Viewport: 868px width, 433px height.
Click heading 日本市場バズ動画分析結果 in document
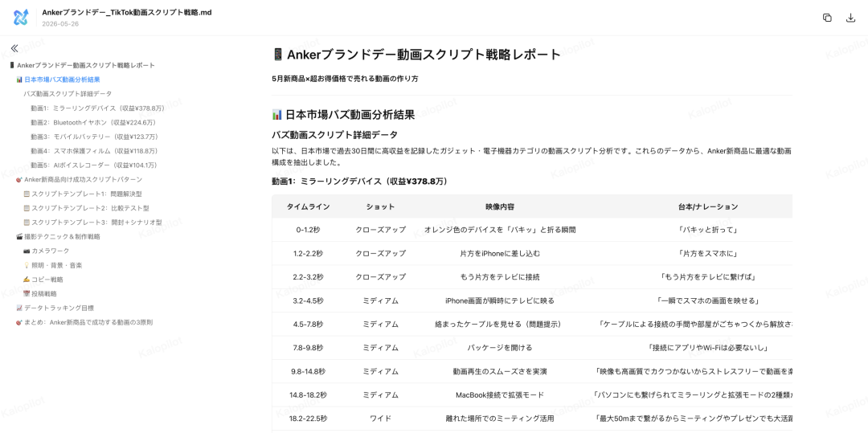coord(343,115)
